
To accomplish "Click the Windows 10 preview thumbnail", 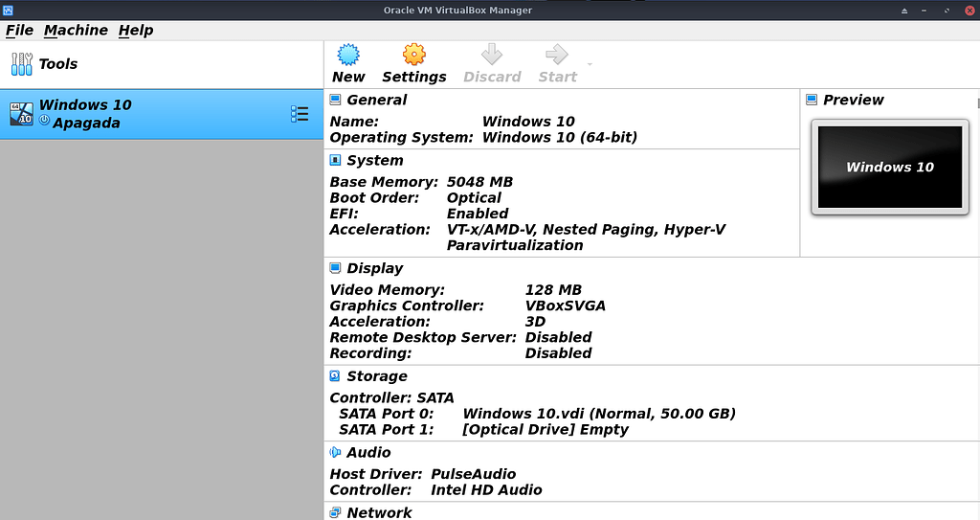I will pyautogui.click(x=890, y=167).
